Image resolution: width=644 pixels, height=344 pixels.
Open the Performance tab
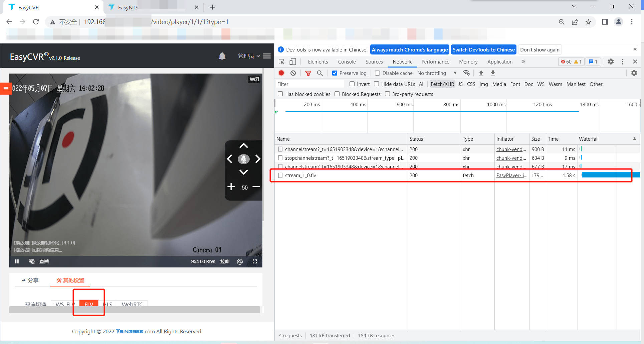(x=435, y=62)
